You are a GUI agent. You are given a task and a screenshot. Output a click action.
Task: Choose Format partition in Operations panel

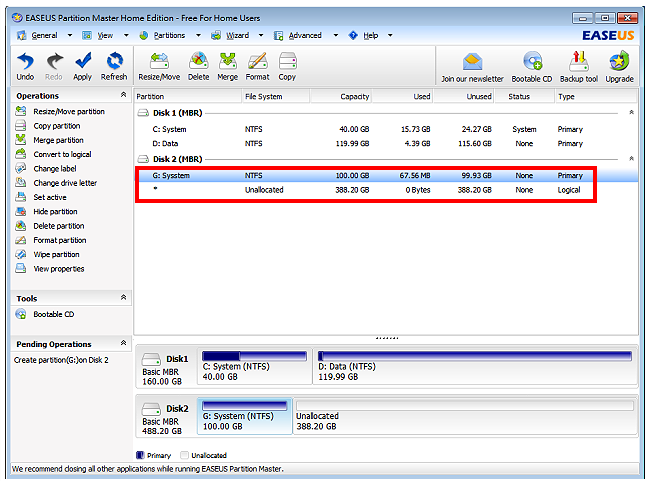(51, 240)
